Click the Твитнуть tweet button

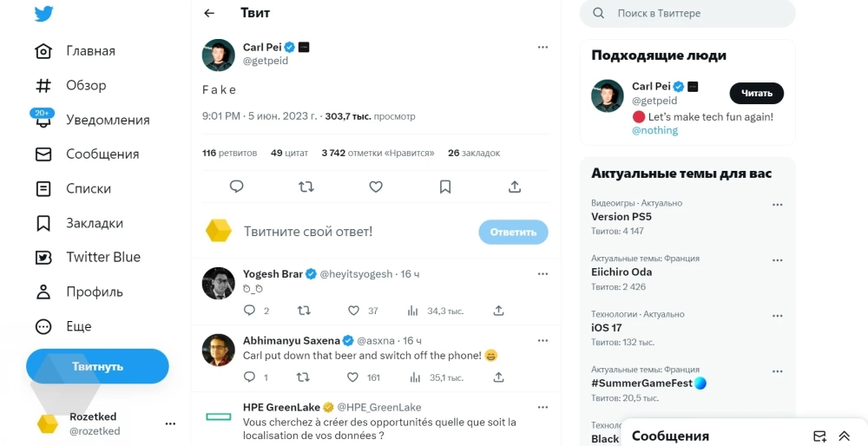97,366
